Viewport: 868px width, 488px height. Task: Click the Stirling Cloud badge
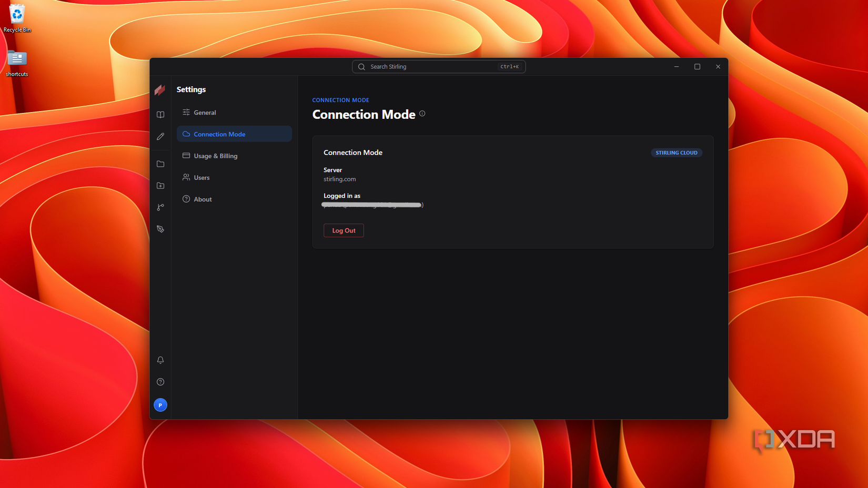pos(677,152)
